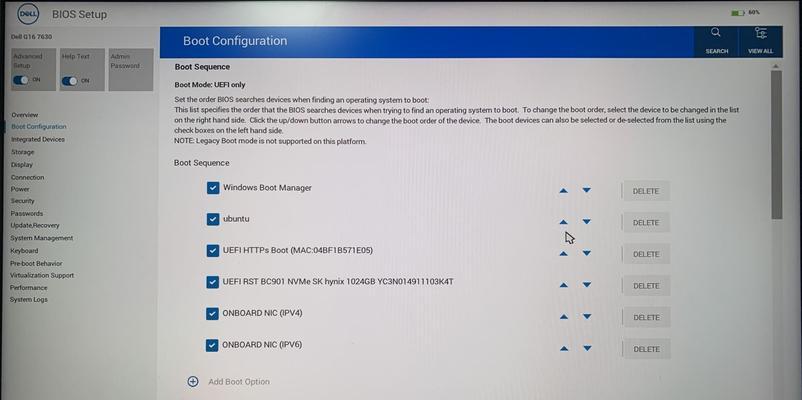Move Windows Boot Manager down
The width and height of the screenshot is (802, 400).
587,190
